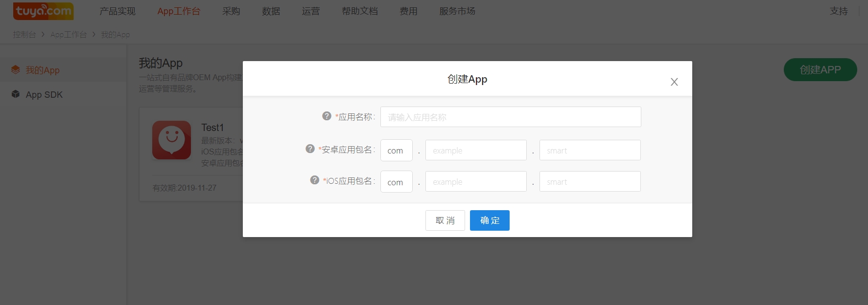
Task: Click the iOS package 'smart' field
Action: (589, 182)
